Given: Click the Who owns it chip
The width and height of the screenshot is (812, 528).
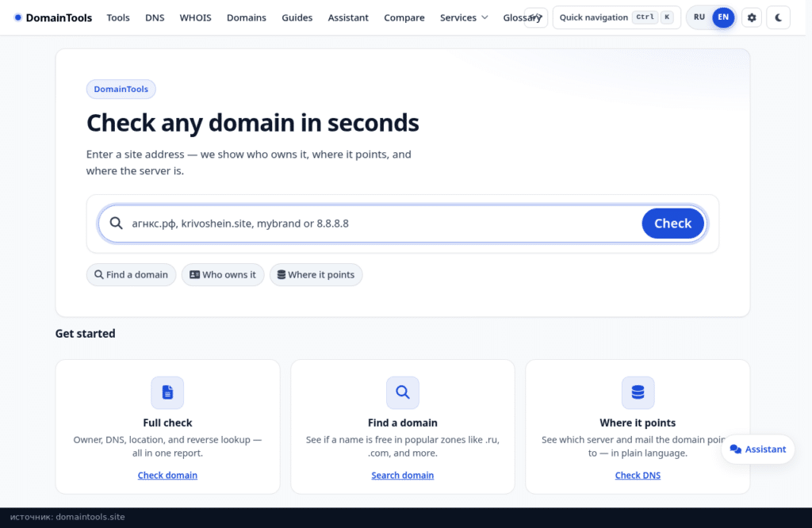Looking at the screenshot, I should pos(223,275).
